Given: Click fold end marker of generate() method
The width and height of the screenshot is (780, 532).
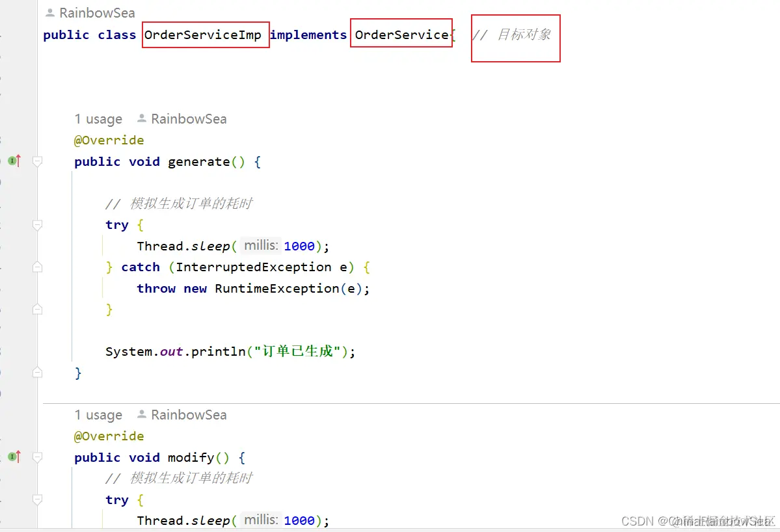Looking at the screenshot, I should click(37, 373).
